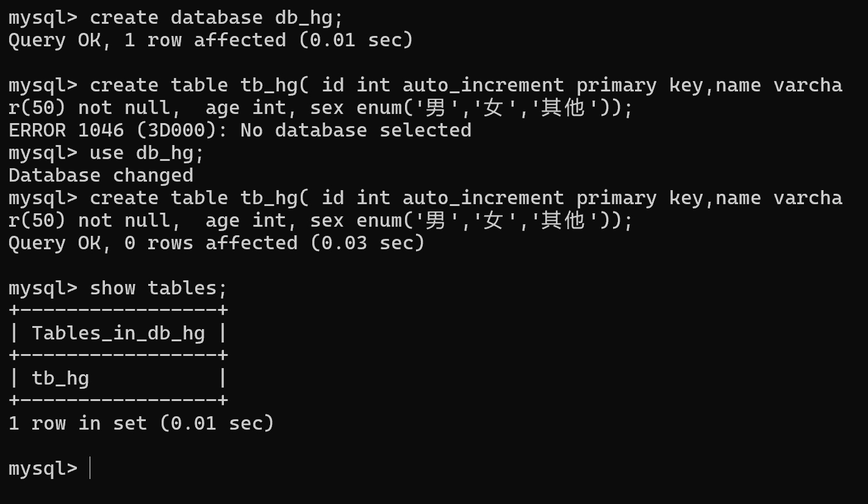Click the "use db_hg;" command
Viewport: 868px width, 504px height.
(146, 152)
